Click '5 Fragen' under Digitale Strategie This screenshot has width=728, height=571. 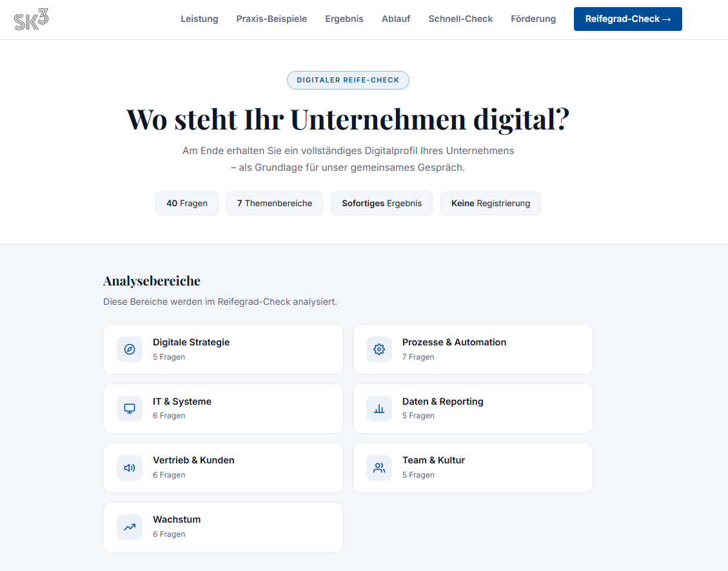click(x=169, y=356)
